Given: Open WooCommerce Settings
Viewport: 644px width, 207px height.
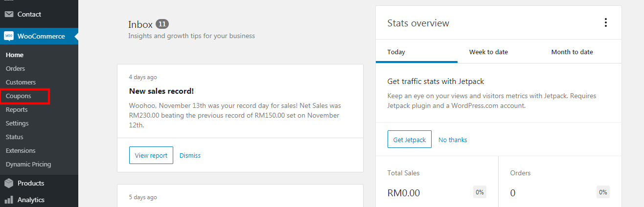Looking at the screenshot, I should pos(17,124).
